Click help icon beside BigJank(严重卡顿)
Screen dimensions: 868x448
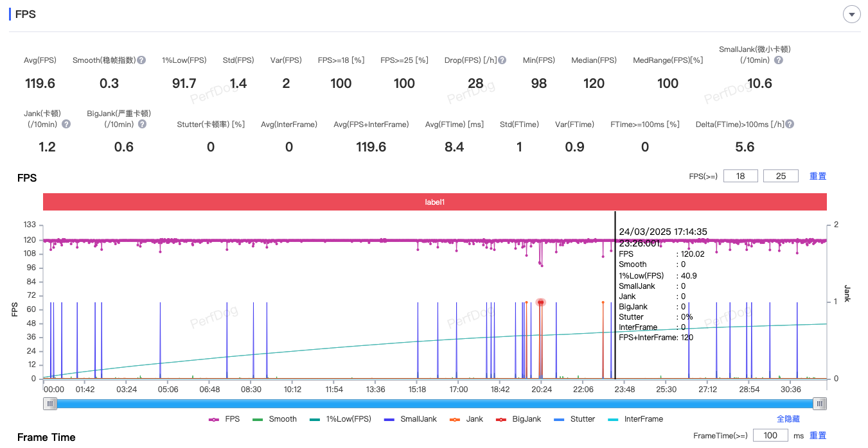[x=141, y=125]
